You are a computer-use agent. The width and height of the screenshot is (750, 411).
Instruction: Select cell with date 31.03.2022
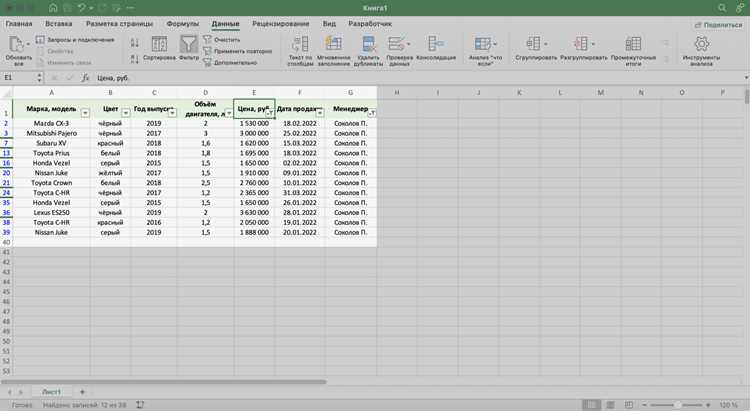[299, 192]
